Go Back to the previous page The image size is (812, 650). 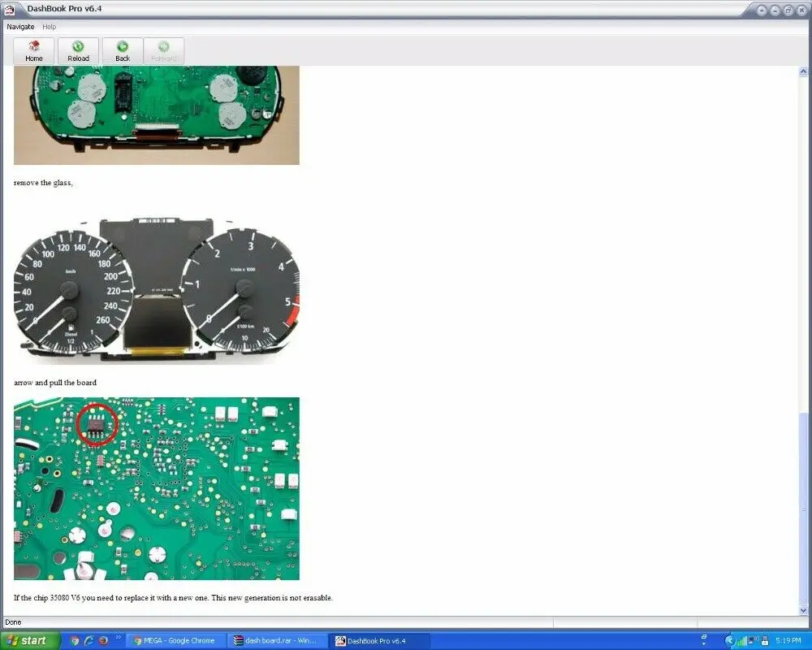point(123,51)
